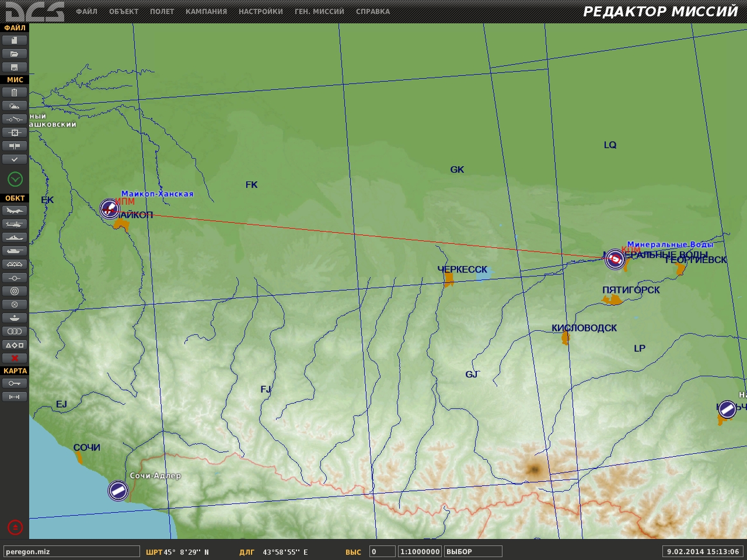
Task: Select the ship group placement tool
Action: pyautogui.click(x=15, y=237)
